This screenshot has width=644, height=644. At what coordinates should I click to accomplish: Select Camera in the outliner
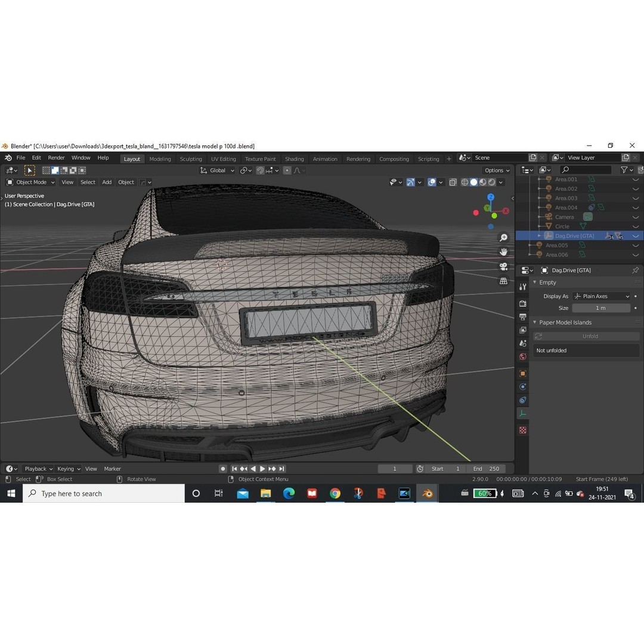tap(564, 217)
